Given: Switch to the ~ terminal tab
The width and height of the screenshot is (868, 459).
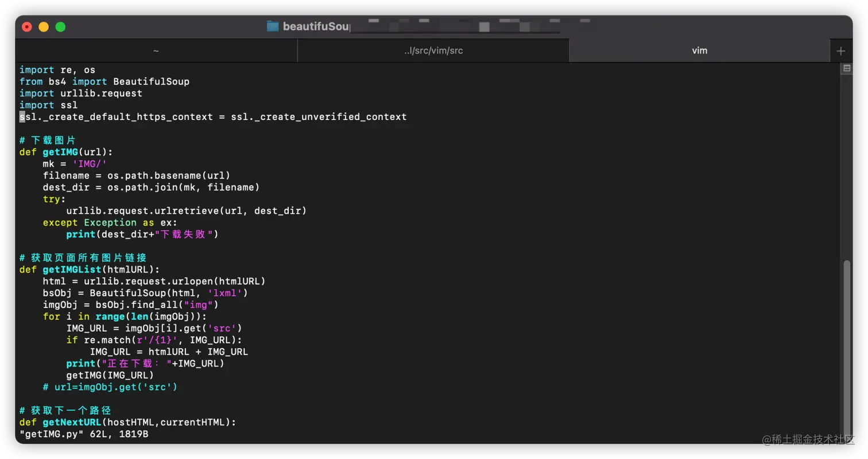Looking at the screenshot, I should [156, 50].
